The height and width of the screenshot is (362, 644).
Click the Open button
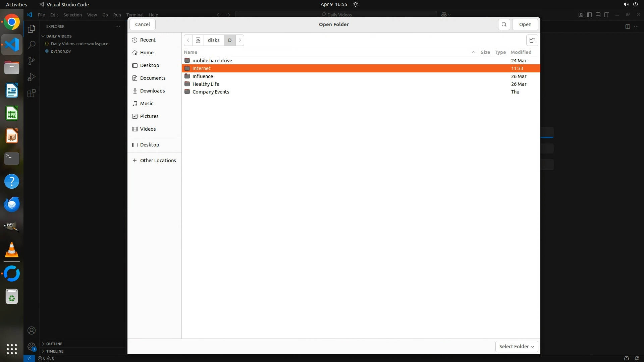(525, 24)
